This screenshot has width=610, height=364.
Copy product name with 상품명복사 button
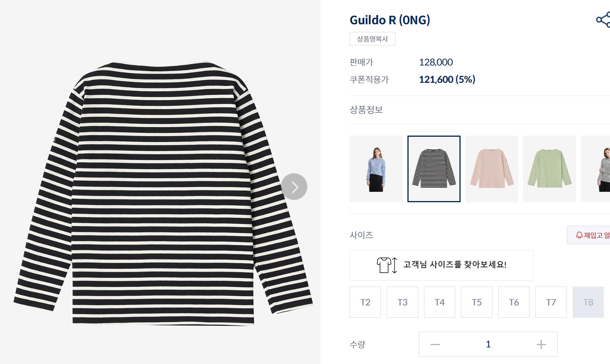[372, 39]
